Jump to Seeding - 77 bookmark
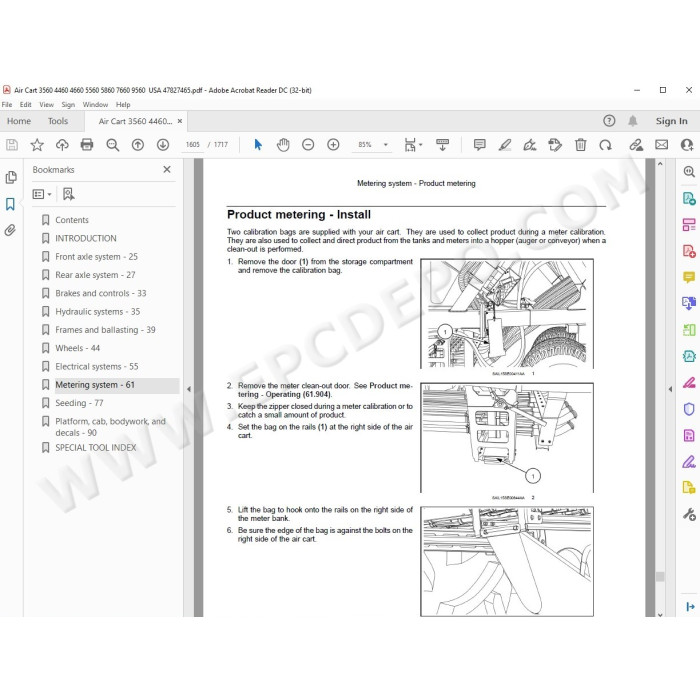Image resolution: width=700 pixels, height=700 pixels. pyautogui.click(x=79, y=403)
